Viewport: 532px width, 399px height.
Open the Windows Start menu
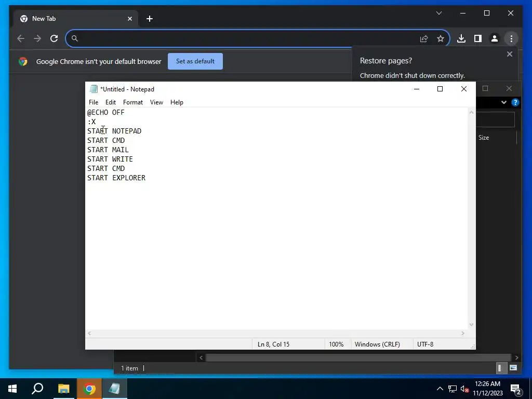click(x=12, y=389)
